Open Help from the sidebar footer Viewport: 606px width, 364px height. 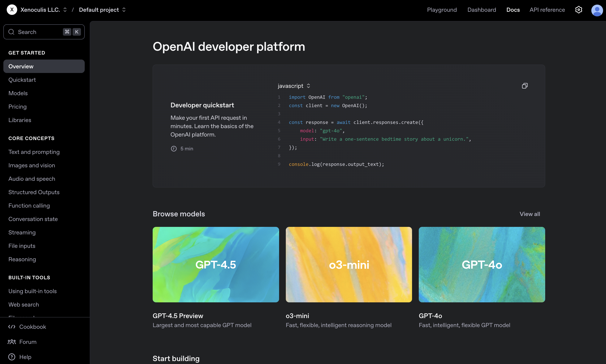[25, 357]
